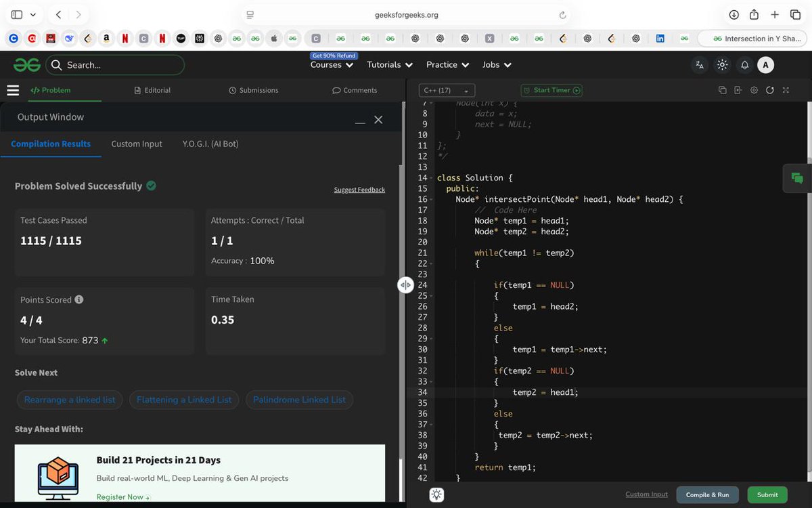Expand the editor to fullscreen
Image resolution: width=812 pixels, height=508 pixels.
click(x=786, y=90)
